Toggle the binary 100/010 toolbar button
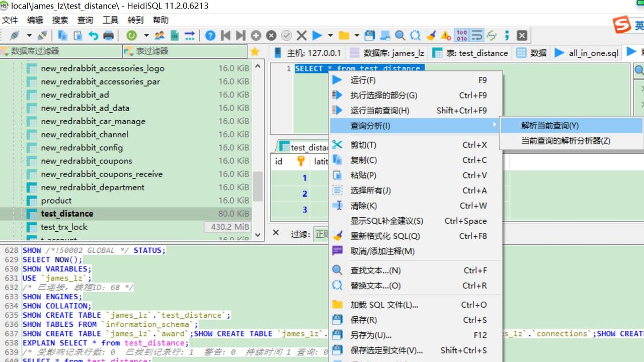The image size is (644, 362). (x=461, y=35)
